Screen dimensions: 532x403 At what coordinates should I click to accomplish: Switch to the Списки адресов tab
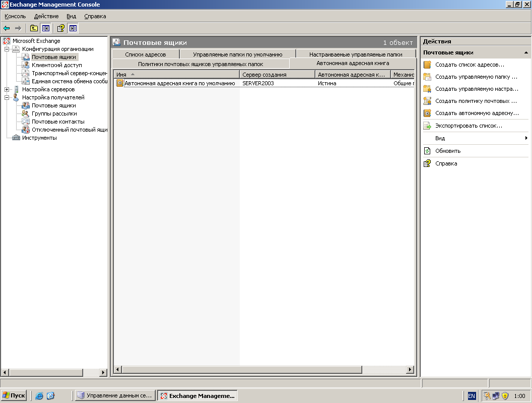tap(146, 54)
